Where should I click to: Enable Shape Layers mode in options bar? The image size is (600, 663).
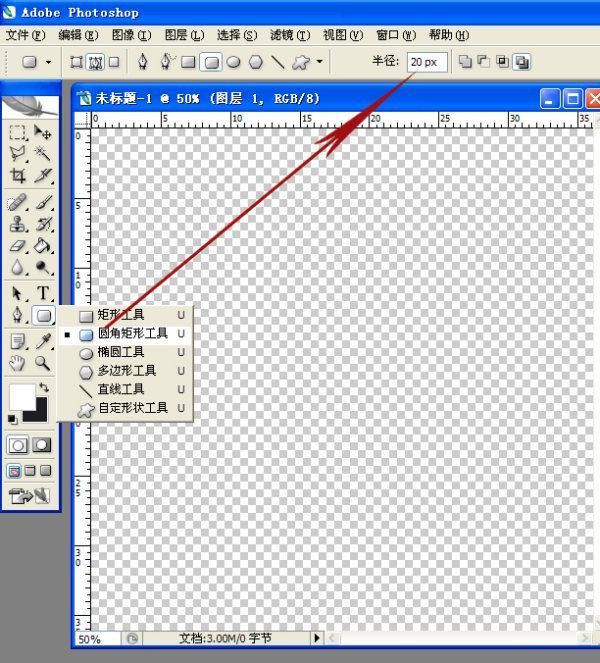[x=76, y=63]
